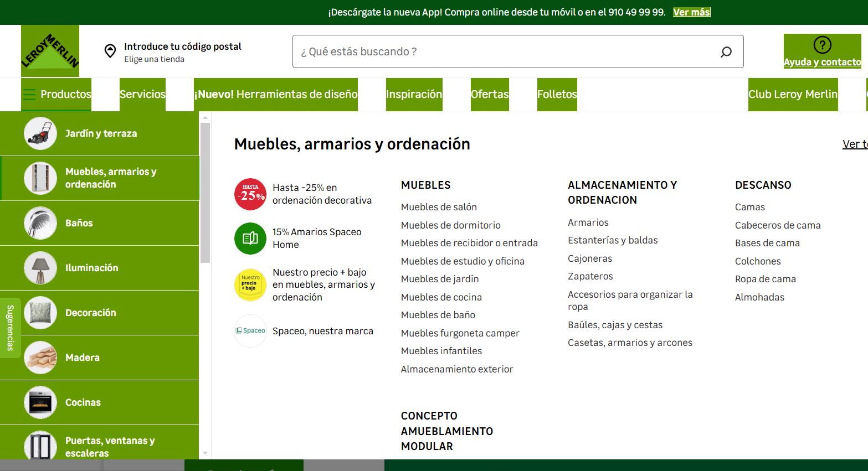Click the green Spaceo Home catalog icon

tap(250, 239)
